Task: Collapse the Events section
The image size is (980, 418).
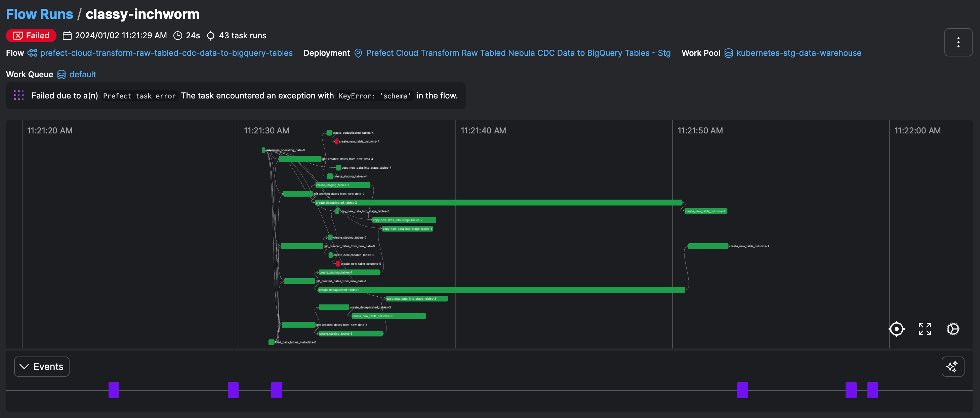Action: click(x=42, y=367)
